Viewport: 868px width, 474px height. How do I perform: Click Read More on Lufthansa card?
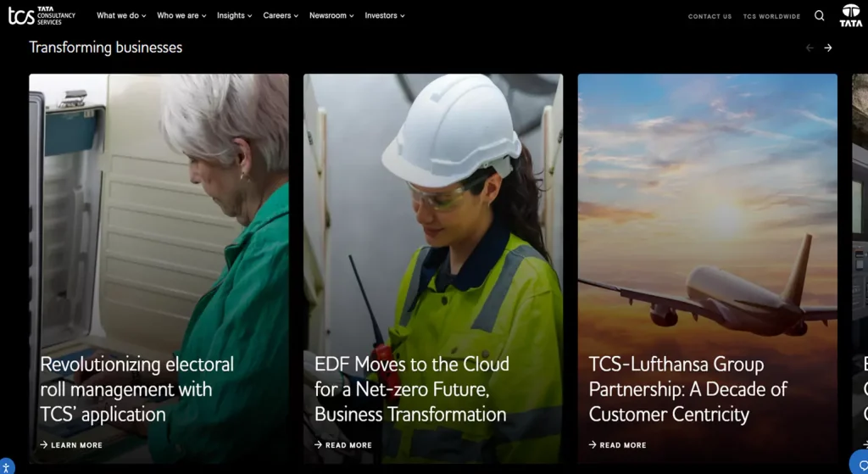618,445
